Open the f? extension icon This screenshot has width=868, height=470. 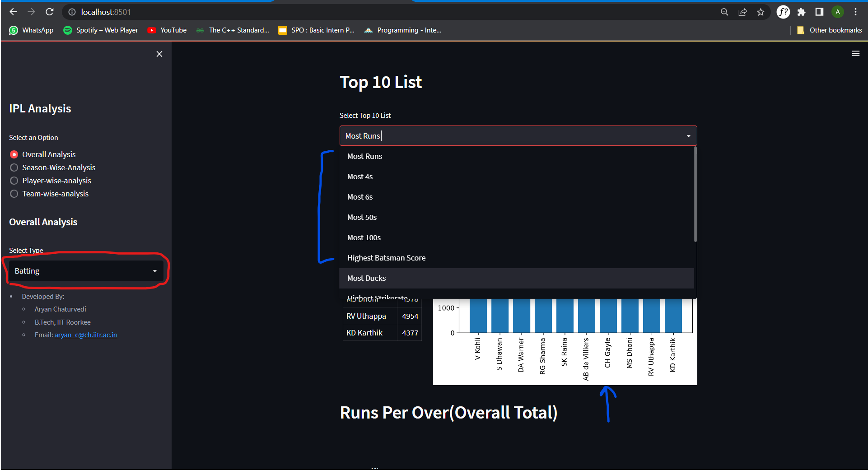click(x=783, y=12)
